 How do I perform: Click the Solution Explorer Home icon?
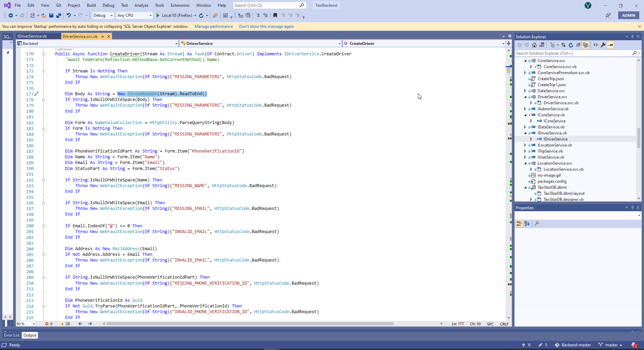click(534, 45)
